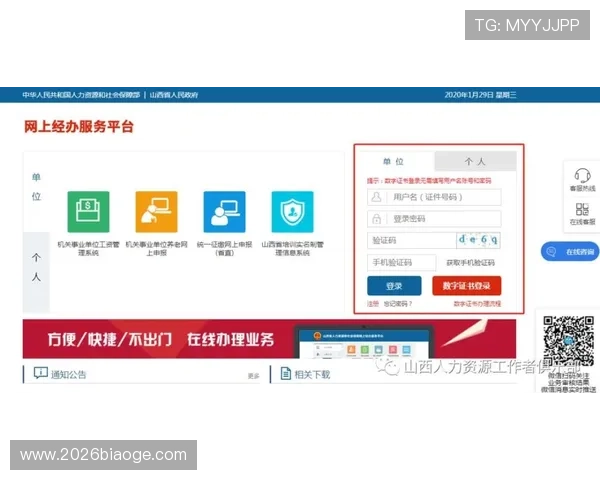Open 山西省培训实名制管理信息系统 shield icon

(x=292, y=212)
